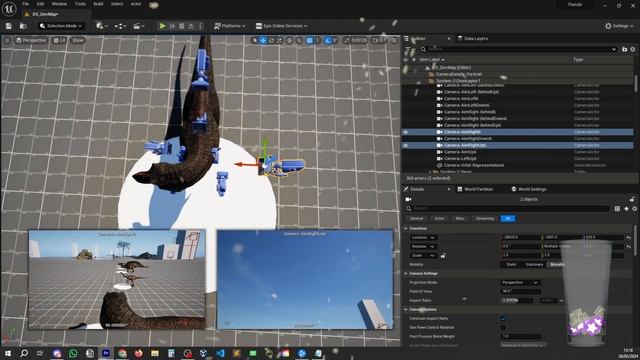Open the Build menu
Viewport: 640px width, 360px height.
pyautogui.click(x=98, y=4)
